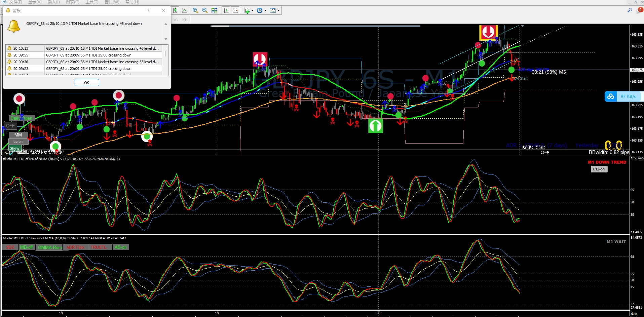Image resolution: width=644 pixels, height=317 pixels.
Task: Open 插入(I) menu
Action: (x=53, y=2)
